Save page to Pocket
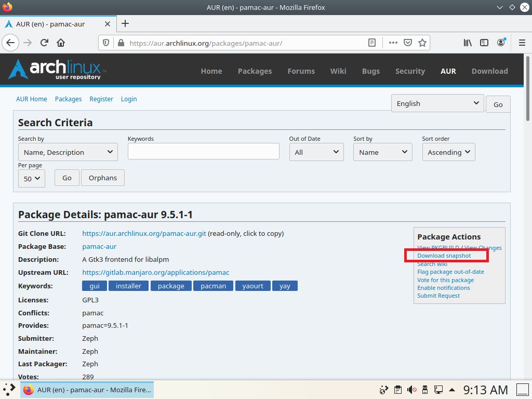 [x=407, y=43]
